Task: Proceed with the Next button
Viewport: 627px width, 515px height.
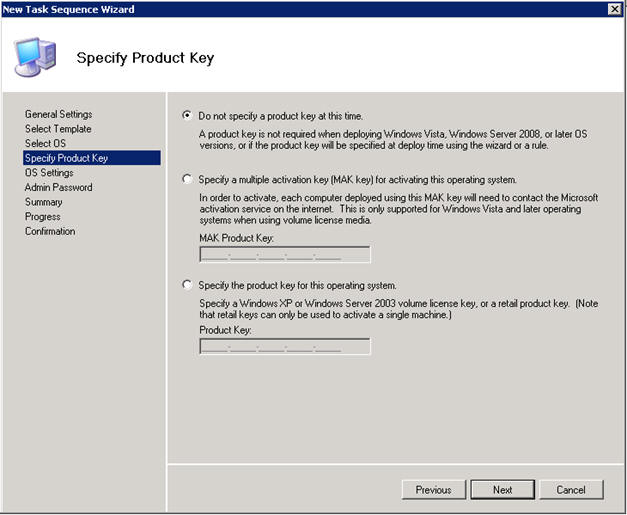Action: pyautogui.click(x=503, y=490)
